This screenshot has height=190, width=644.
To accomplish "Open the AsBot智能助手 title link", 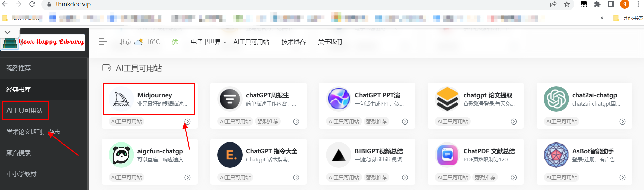I will click(x=593, y=151).
